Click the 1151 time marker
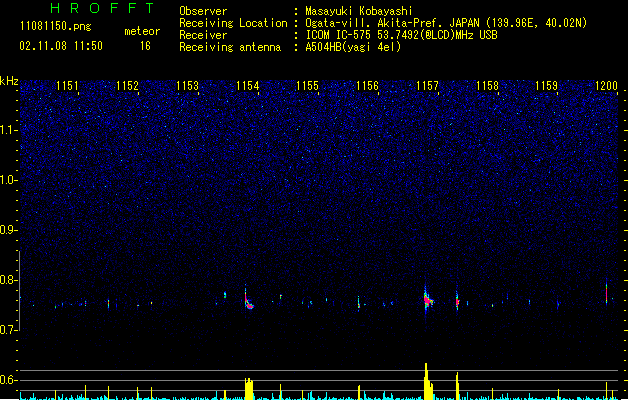The image size is (629, 400). (67, 85)
